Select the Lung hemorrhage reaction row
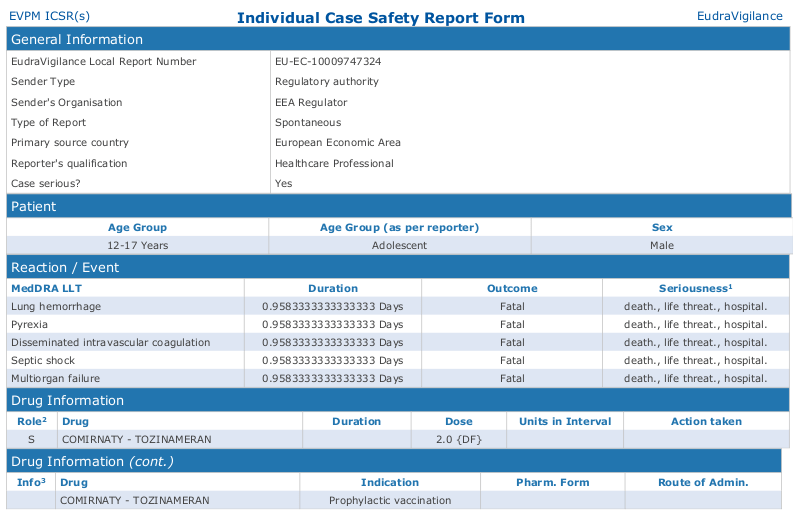793x516 pixels. tap(56, 306)
